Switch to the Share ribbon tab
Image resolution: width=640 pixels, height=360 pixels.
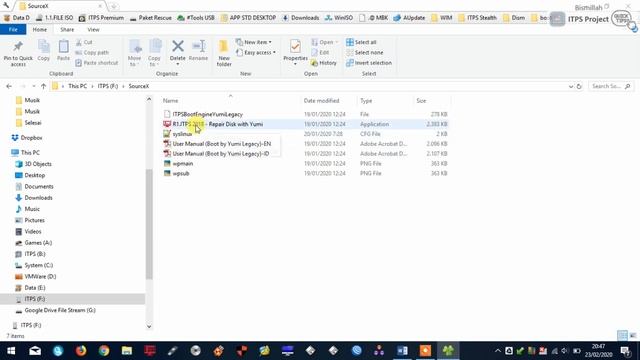pyautogui.click(x=67, y=30)
